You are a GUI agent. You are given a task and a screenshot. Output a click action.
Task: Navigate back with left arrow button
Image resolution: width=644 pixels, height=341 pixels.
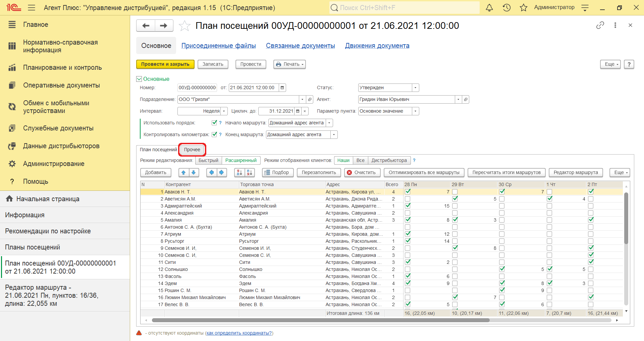tap(146, 25)
